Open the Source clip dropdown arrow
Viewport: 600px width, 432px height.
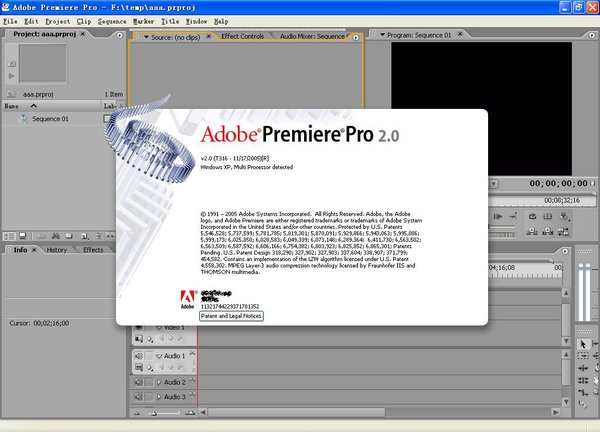pyautogui.click(x=146, y=37)
